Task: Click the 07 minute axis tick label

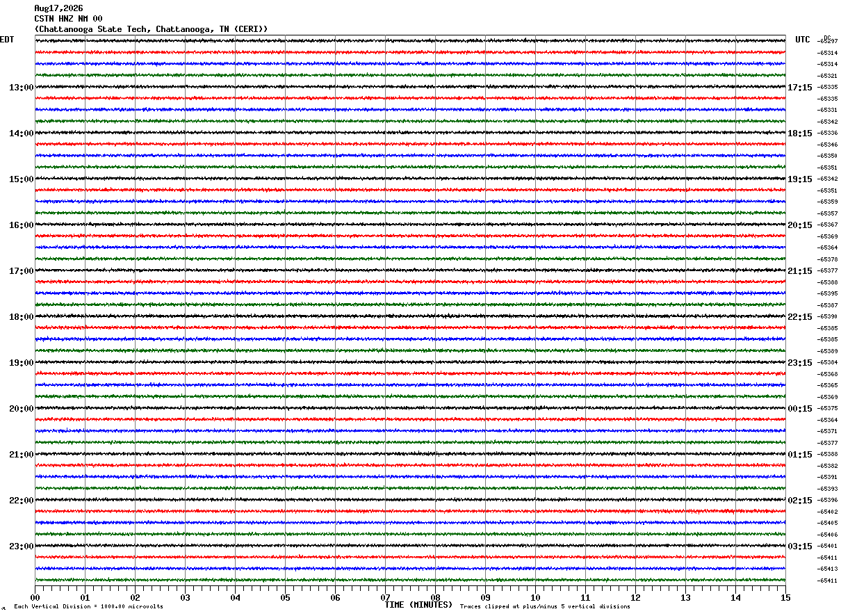Action: (x=385, y=597)
